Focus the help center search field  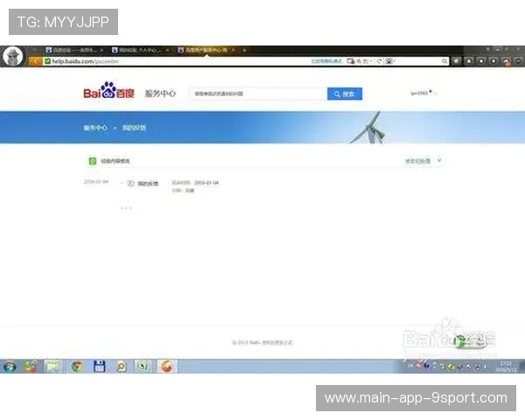tap(257, 94)
